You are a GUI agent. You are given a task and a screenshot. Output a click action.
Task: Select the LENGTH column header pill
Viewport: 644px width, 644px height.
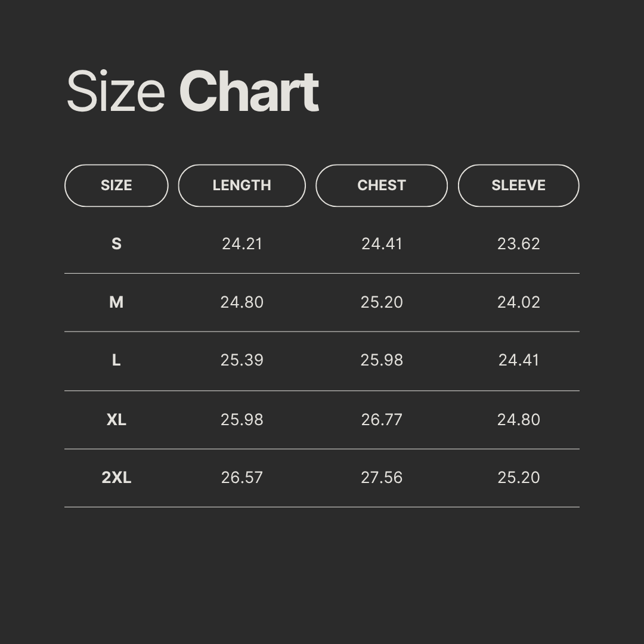[241, 185]
